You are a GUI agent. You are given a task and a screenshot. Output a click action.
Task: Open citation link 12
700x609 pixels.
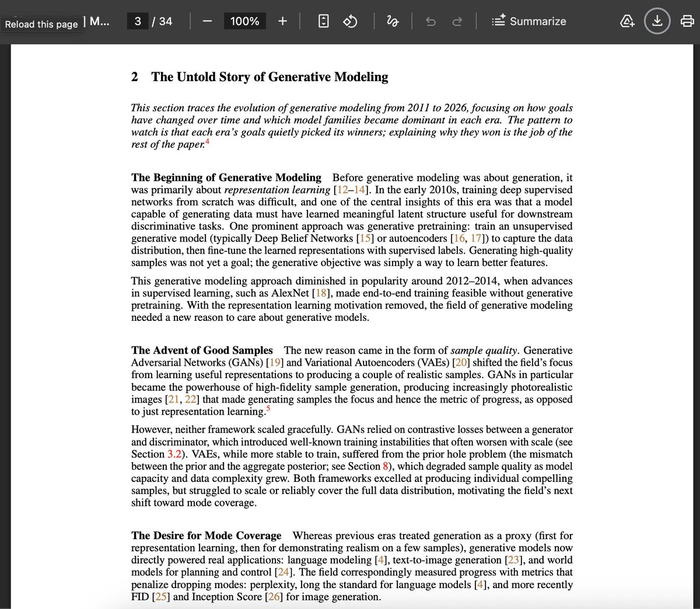[342, 190]
